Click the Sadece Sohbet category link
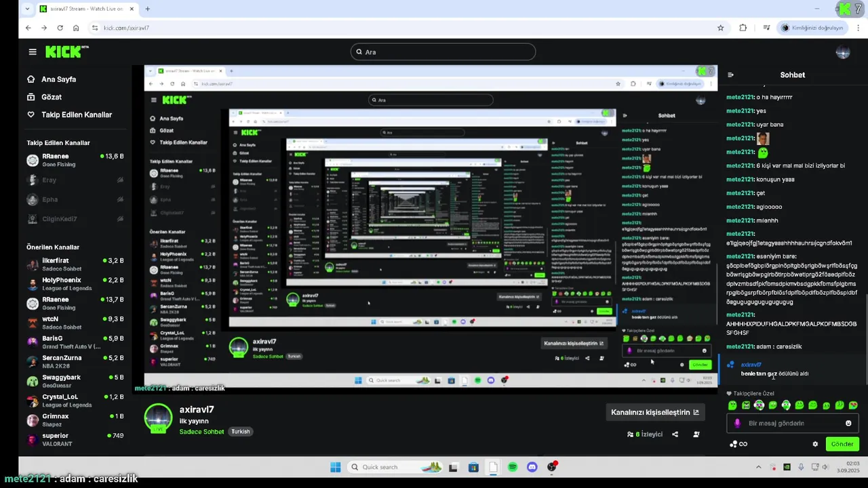 click(x=201, y=432)
